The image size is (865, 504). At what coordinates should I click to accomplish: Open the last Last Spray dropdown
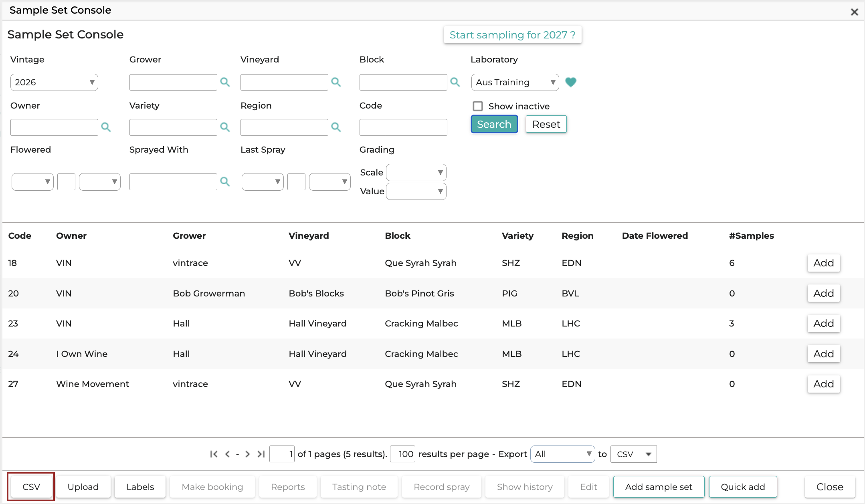tap(330, 181)
